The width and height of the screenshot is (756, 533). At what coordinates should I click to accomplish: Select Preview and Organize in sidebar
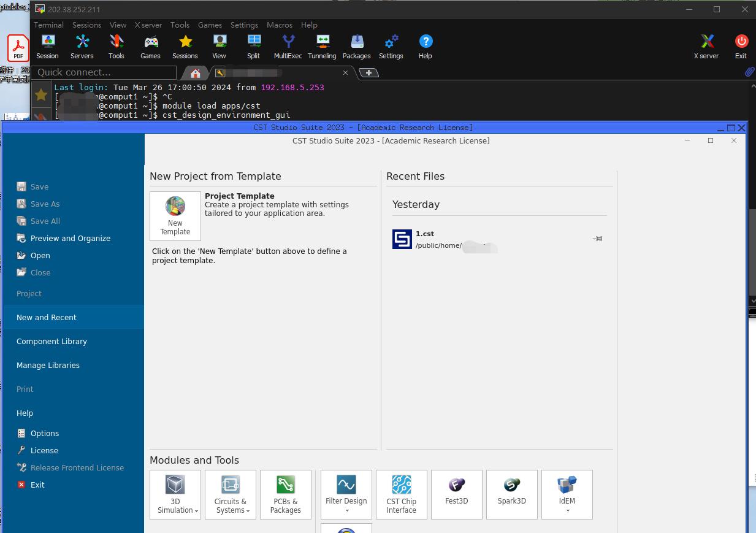coord(71,238)
